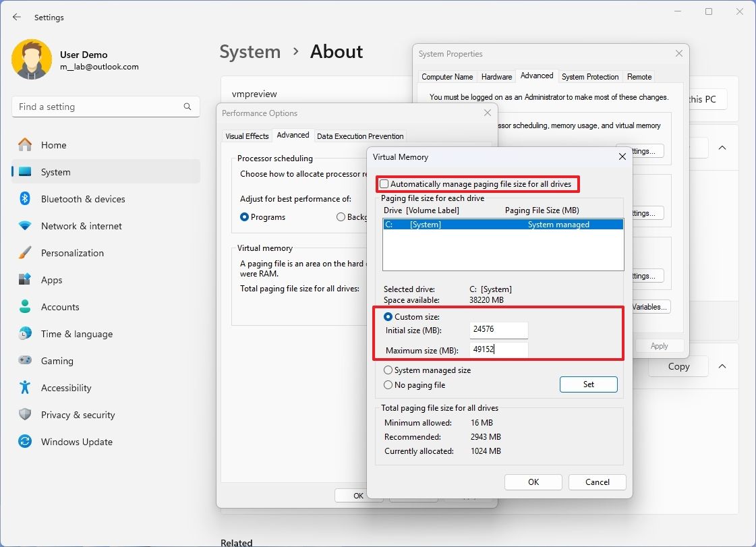This screenshot has height=547, width=756.
Task: Open Network & internet settings
Action: tap(82, 226)
